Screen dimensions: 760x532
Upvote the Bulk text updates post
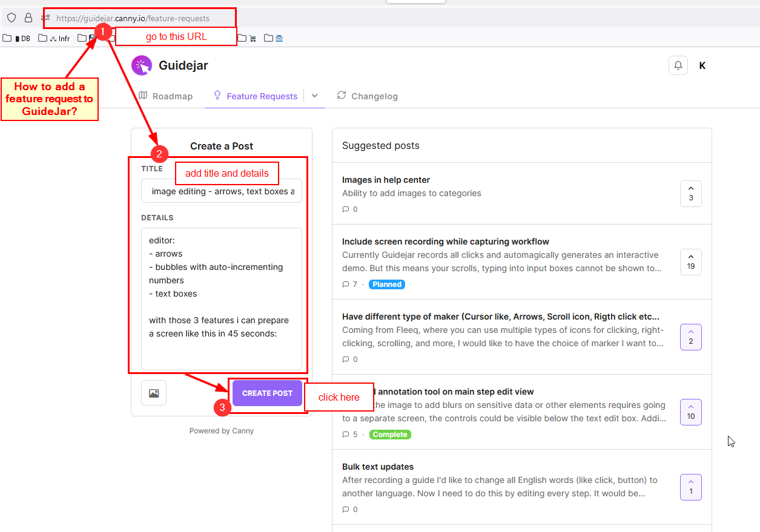point(691,487)
